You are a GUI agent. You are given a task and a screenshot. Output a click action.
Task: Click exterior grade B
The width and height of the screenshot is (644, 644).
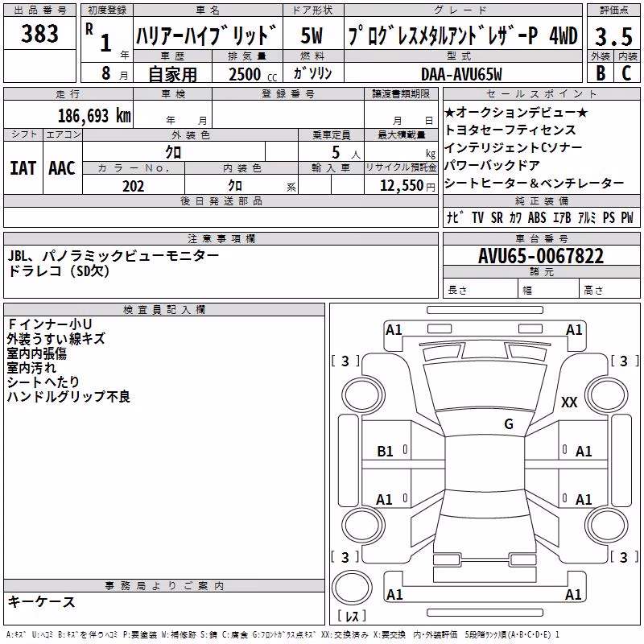(x=600, y=73)
